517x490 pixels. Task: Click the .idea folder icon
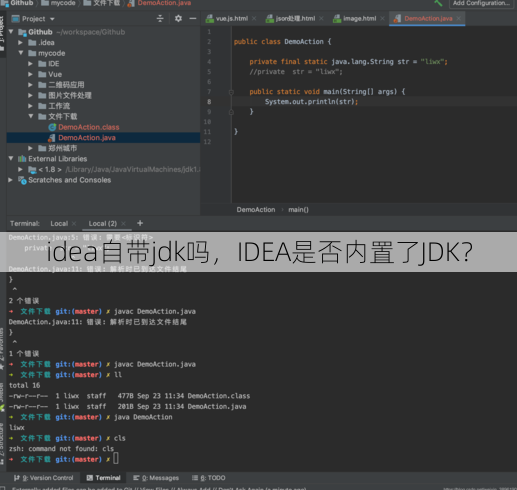32,43
